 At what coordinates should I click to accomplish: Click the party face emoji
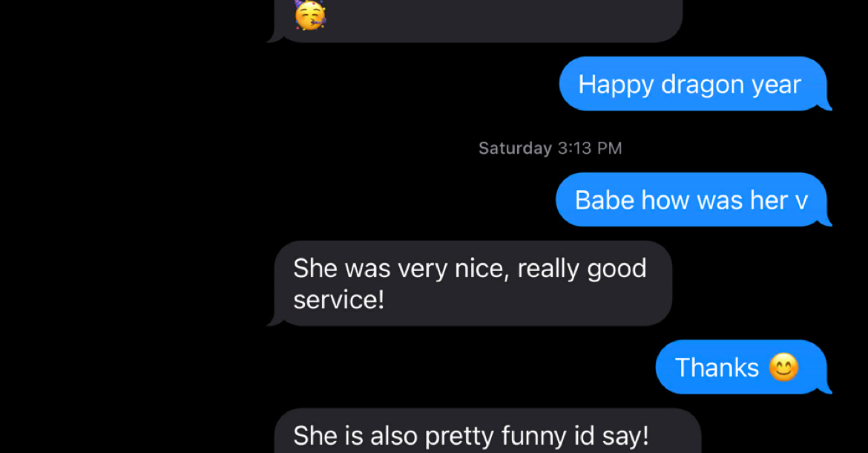(309, 16)
